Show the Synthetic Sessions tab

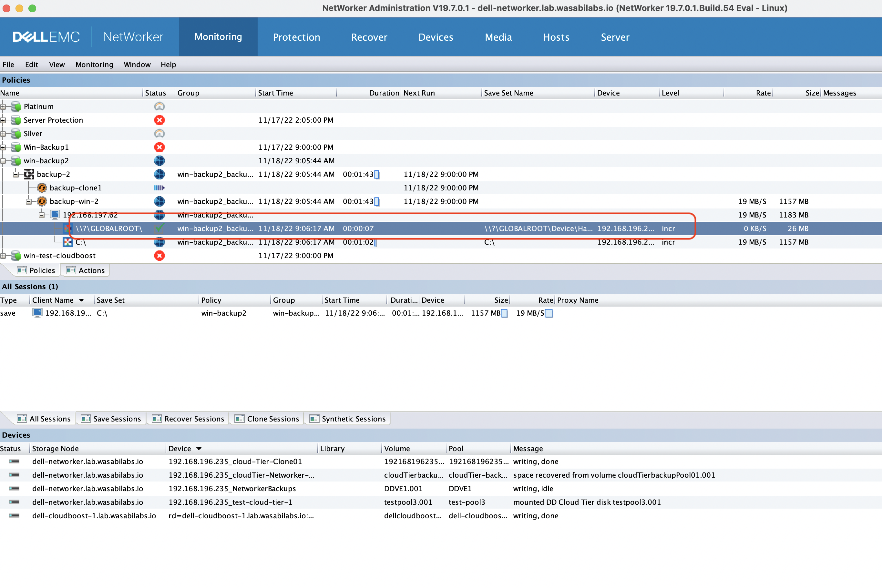tap(348, 419)
